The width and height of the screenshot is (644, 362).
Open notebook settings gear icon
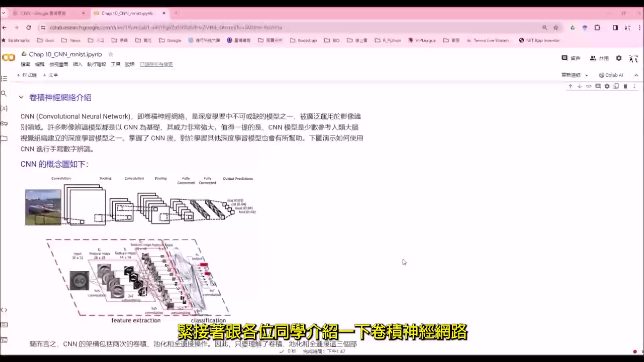[607, 86]
